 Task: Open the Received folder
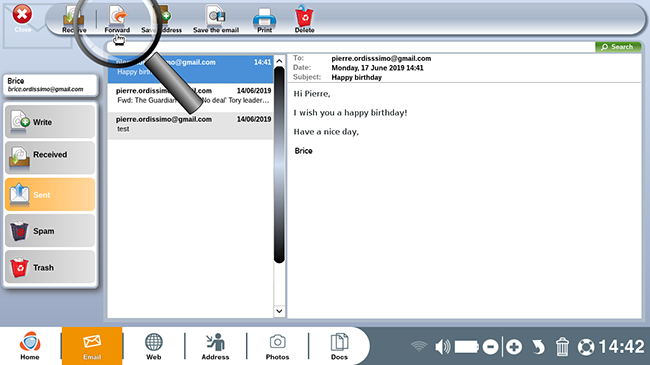pyautogui.click(x=50, y=157)
